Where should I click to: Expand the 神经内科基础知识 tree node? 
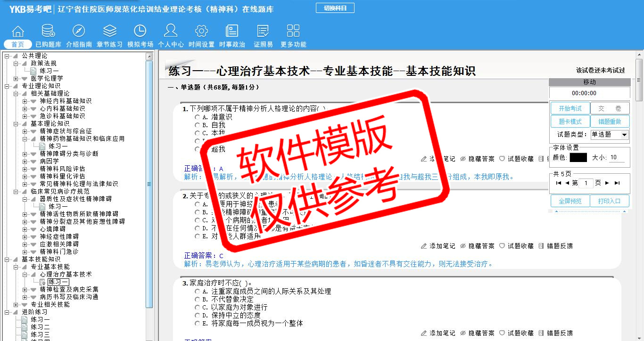click(25, 101)
